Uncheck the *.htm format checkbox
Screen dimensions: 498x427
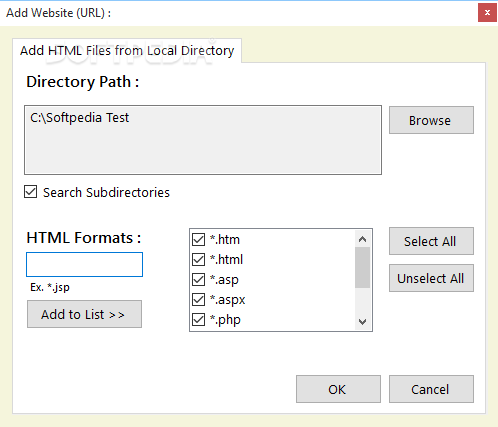[x=199, y=239]
